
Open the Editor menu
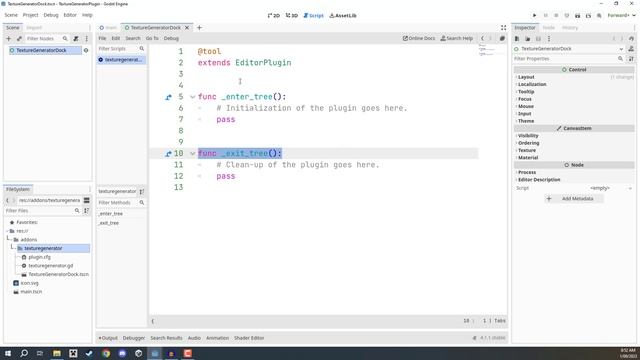[70, 15]
